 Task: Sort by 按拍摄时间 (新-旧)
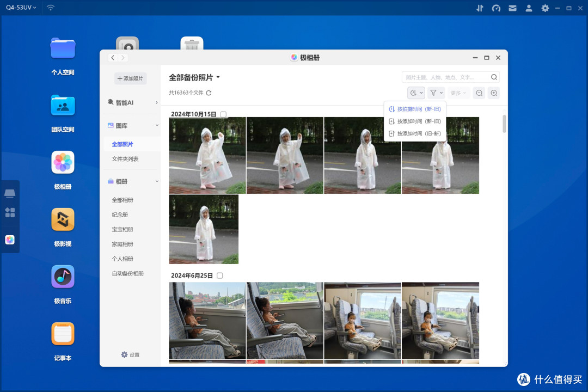click(415, 109)
